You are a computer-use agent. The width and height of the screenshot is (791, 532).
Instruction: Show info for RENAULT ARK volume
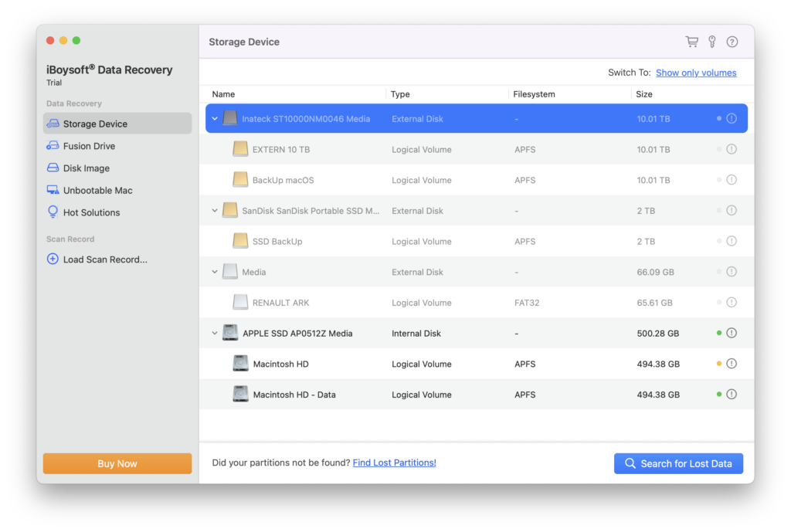pos(732,303)
